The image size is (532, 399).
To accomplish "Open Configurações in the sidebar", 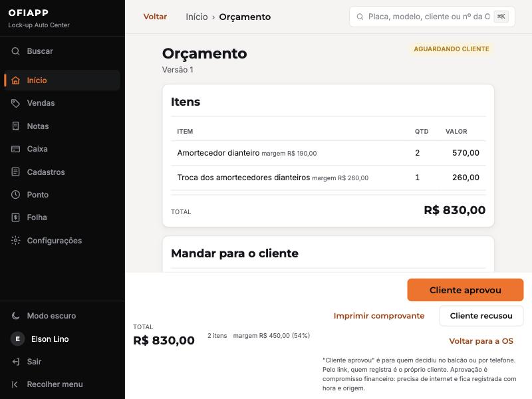I will tap(62, 241).
